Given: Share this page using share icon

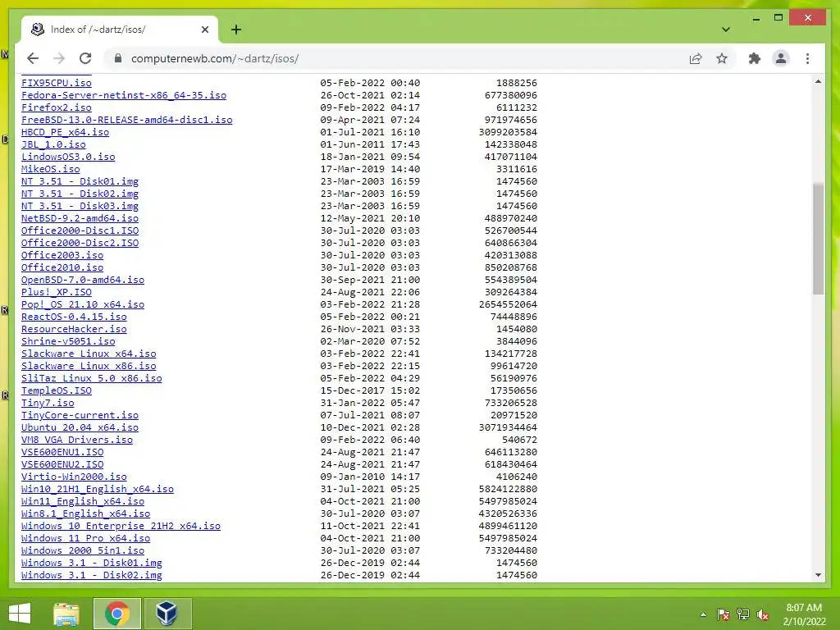Looking at the screenshot, I should (x=696, y=58).
